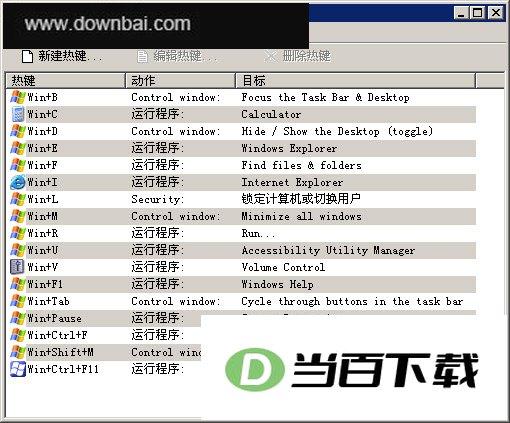
Task: Click the Windows flag icon beside Win+Tab
Action: pos(18,301)
